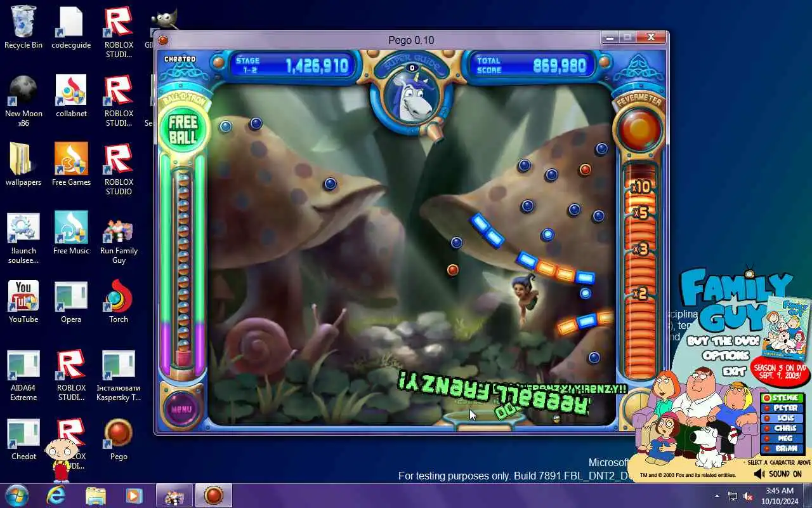Open the Windows Start button
This screenshot has width=812, height=508.
click(x=16, y=495)
